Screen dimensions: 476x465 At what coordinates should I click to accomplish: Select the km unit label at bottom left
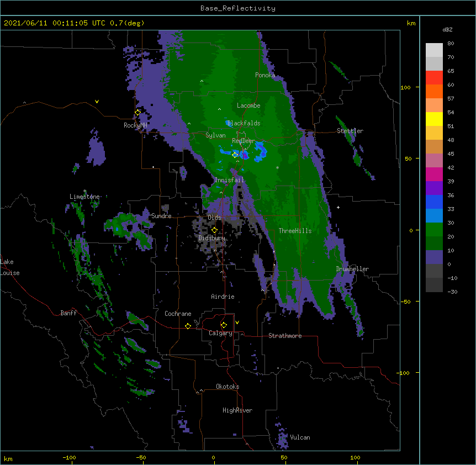(x=8, y=458)
